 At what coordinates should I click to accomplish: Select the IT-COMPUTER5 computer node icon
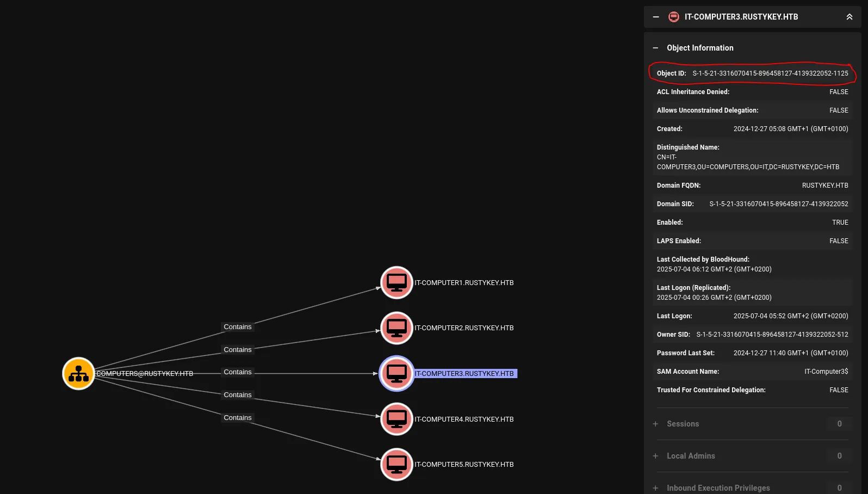396,465
